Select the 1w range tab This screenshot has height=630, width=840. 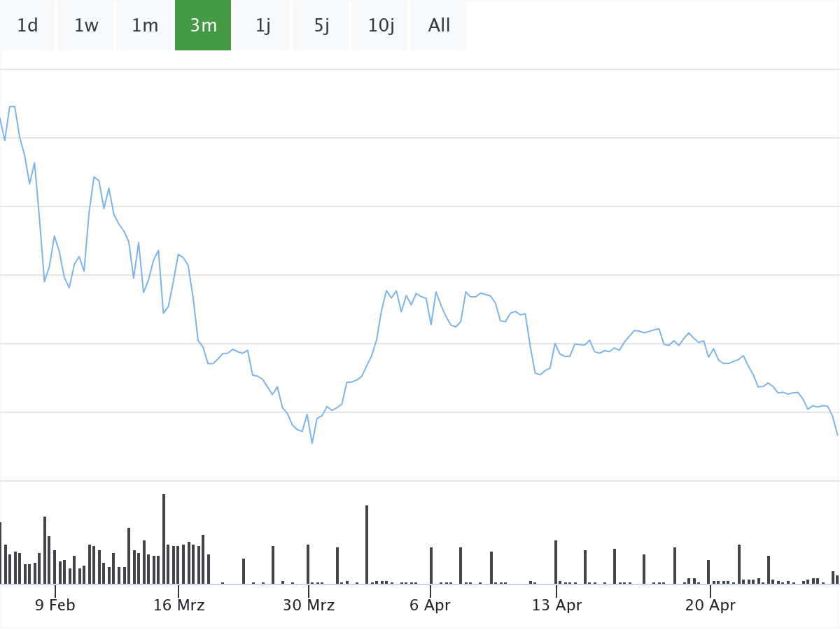click(86, 26)
